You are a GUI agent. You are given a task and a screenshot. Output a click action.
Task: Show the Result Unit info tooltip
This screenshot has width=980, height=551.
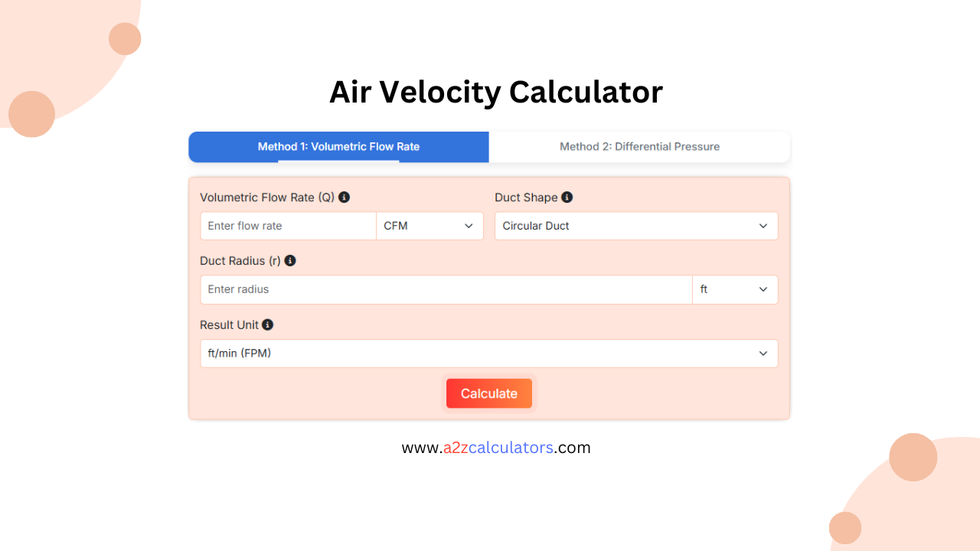tap(266, 324)
